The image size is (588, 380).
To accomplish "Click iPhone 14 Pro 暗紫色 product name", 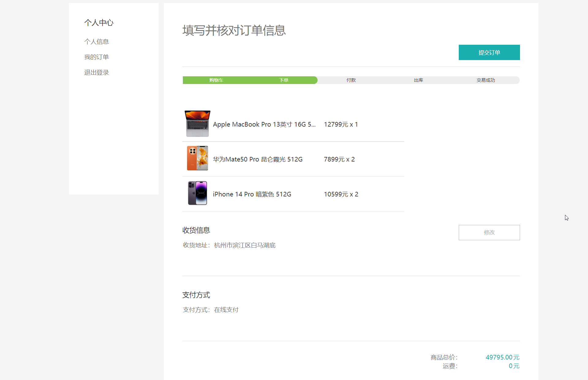I will [x=252, y=194].
